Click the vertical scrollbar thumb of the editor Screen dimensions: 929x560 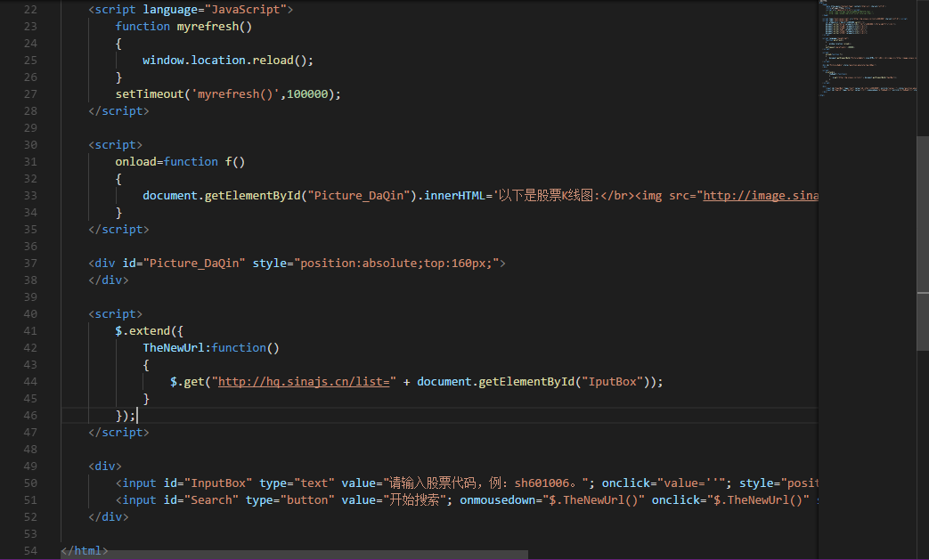923,243
